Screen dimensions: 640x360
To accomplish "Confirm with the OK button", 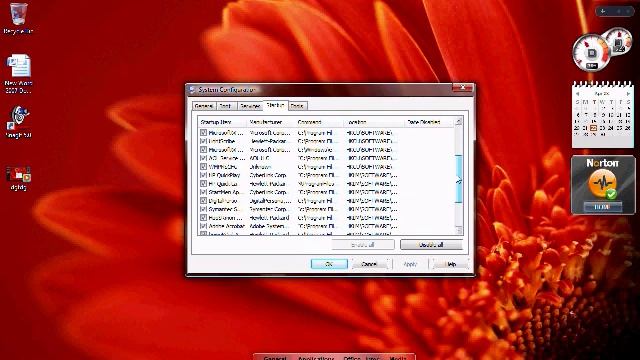I will coord(329,264).
